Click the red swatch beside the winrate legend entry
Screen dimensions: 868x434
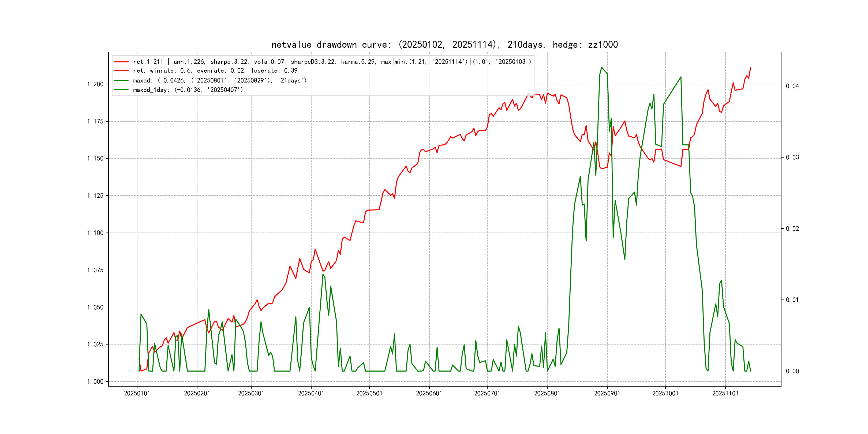[x=121, y=71]
